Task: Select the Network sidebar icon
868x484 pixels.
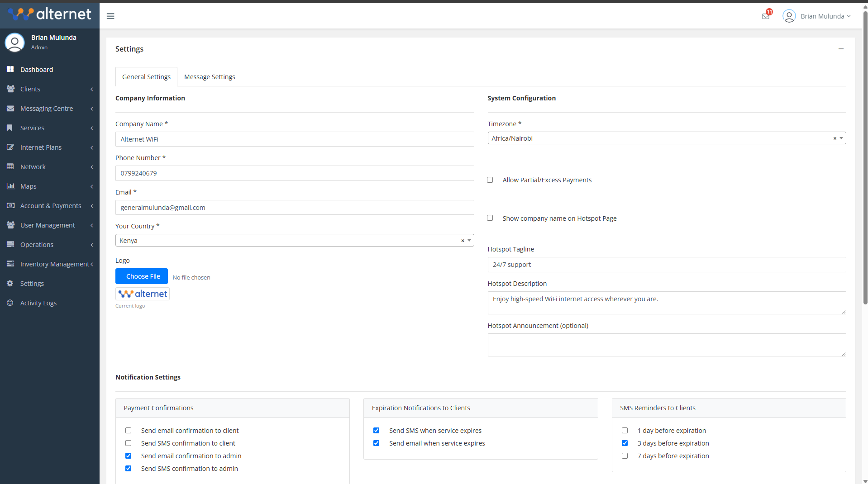Action: pos(10,166)
